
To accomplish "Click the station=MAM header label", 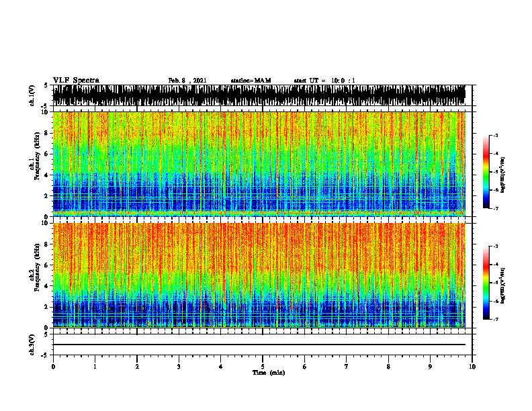I will pos(251,81).
